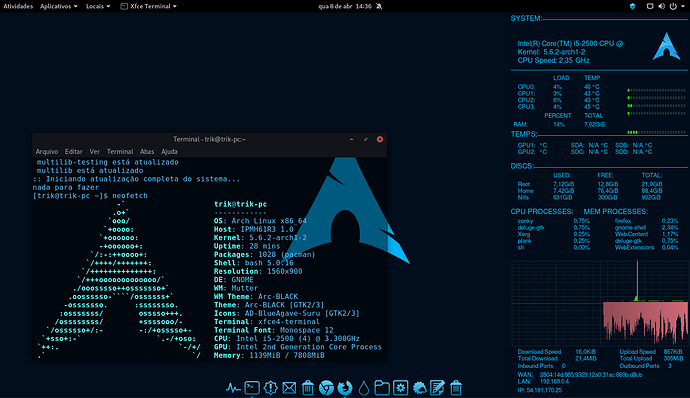
Task: Click the 'Terminal Font: Monospace 12' line
Action: coord(273,330)
